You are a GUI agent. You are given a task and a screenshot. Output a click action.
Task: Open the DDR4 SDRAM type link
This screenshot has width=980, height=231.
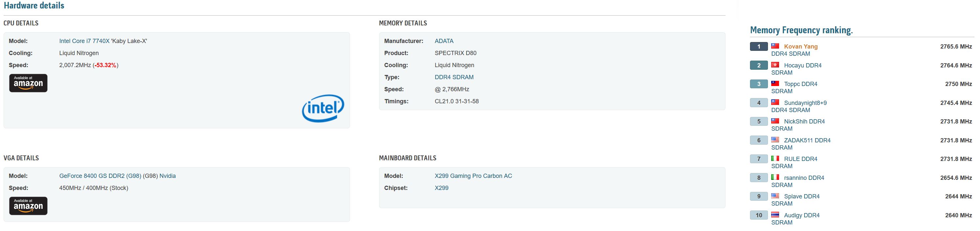pos(454,77)
